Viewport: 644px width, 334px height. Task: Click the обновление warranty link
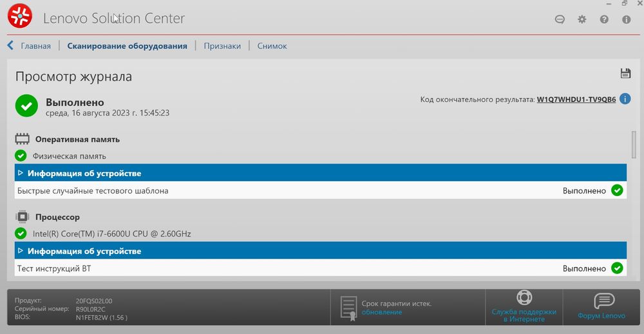point(381,313)
